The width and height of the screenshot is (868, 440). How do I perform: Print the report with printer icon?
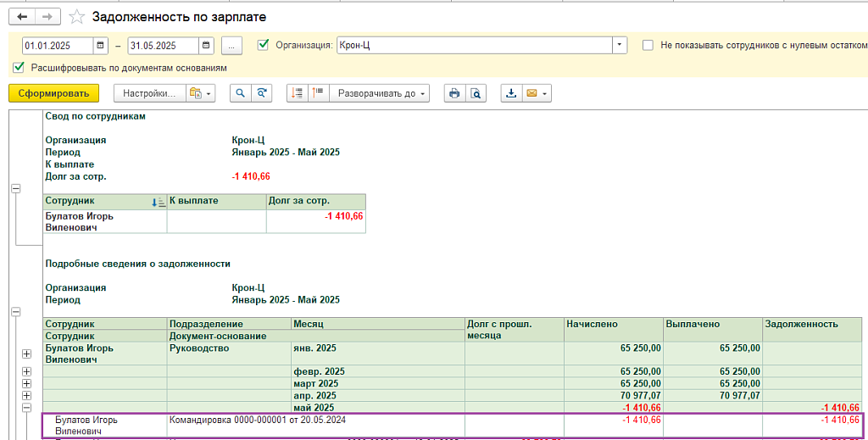[x=454, y=93]
